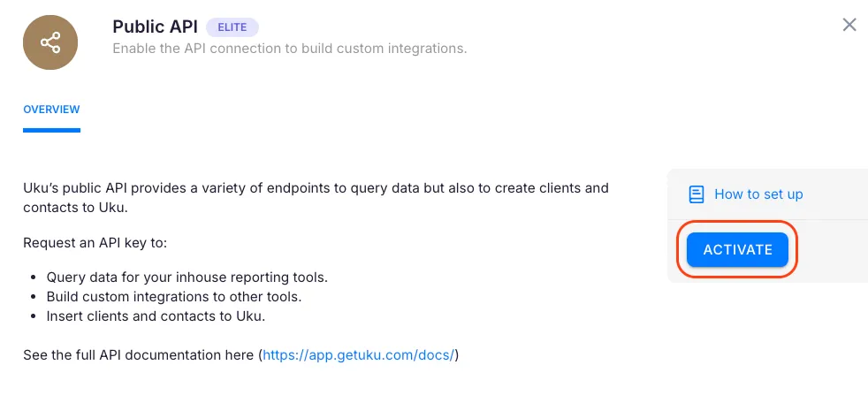Open the How to set up link
Viewport: 868px width, 418px height.
[x=758, y=194]
